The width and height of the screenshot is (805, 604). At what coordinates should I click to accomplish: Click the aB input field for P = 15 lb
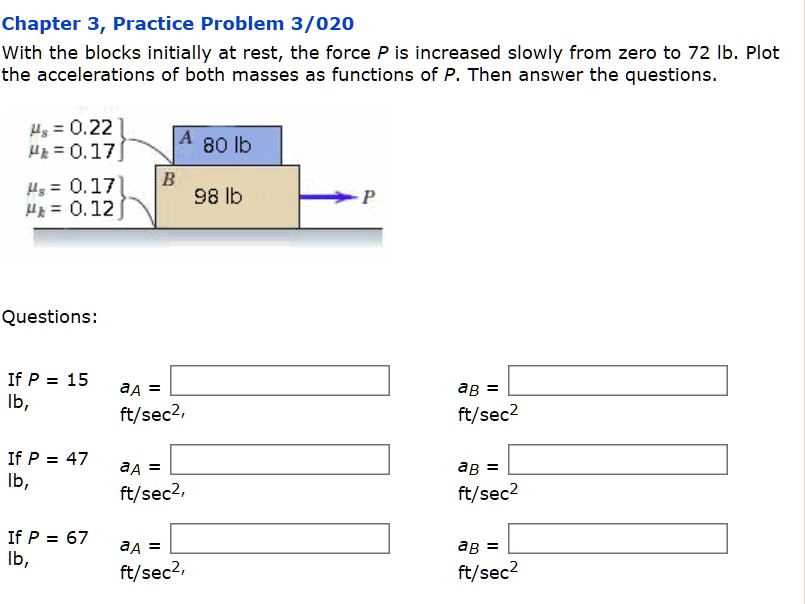[619, 381]
